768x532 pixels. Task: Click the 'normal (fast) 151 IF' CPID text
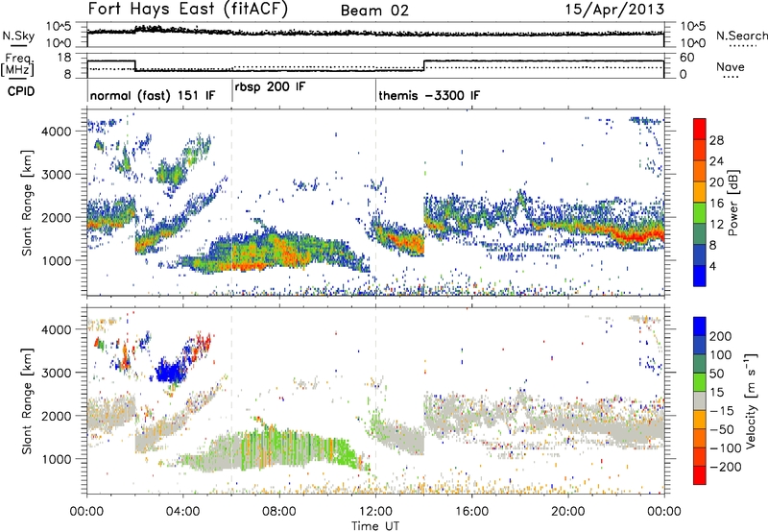pyautogui.click(x=153, y=95)
